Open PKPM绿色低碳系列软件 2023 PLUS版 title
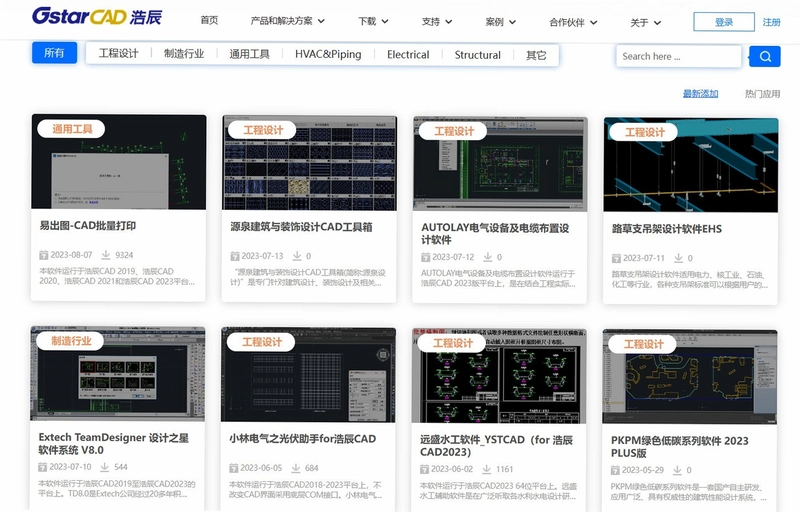This screenshot has height=512, width=800. [x=680, y=447]
